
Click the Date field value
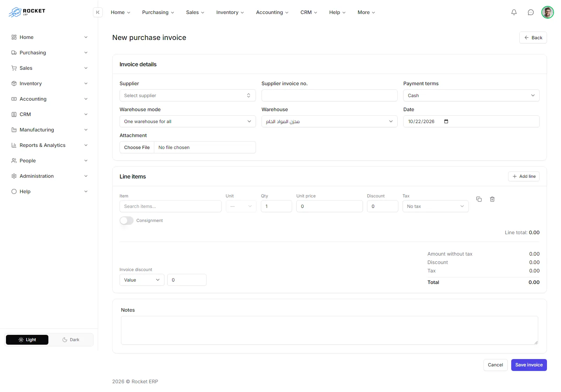[x=421, y=121]
